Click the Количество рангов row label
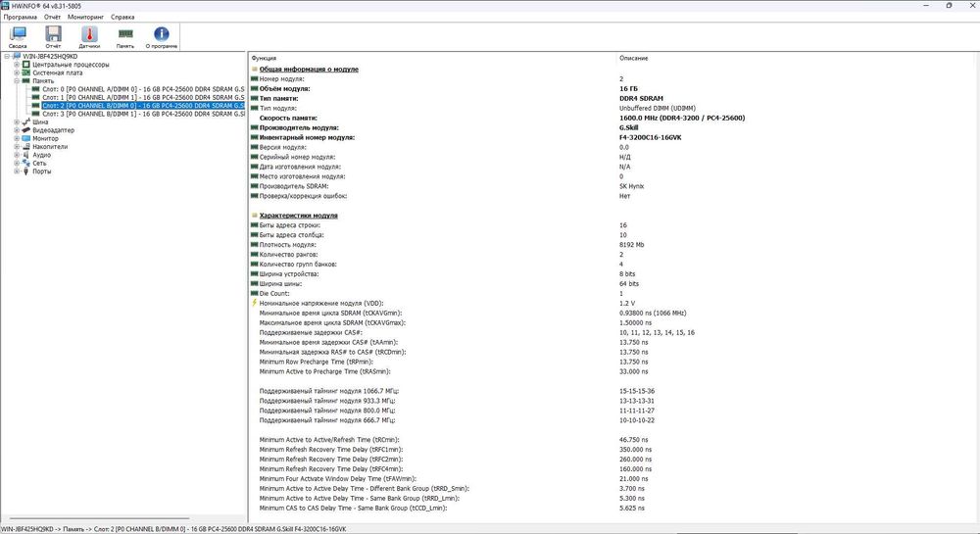The width and height of the screenshot is (980, 534). (288, 254)
